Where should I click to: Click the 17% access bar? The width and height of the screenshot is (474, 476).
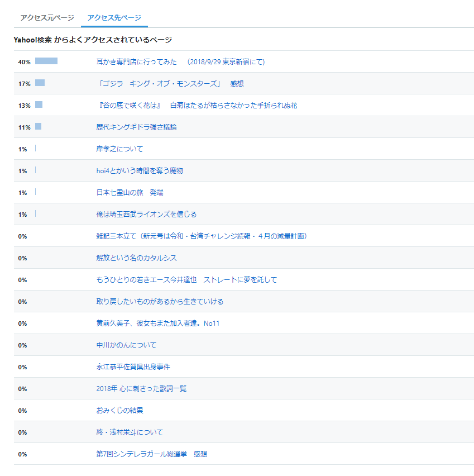[40, 83]
